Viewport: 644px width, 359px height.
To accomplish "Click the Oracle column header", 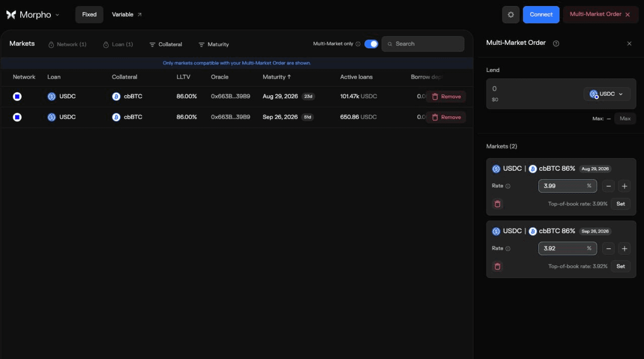I will coord(220,77).
